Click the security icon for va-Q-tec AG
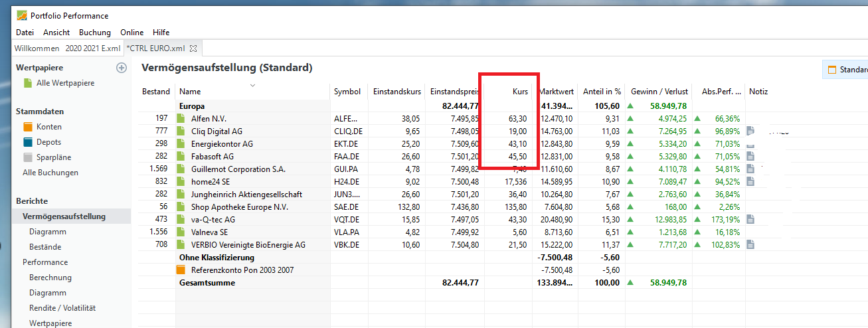The image size is (868, 328). (181, 219)
